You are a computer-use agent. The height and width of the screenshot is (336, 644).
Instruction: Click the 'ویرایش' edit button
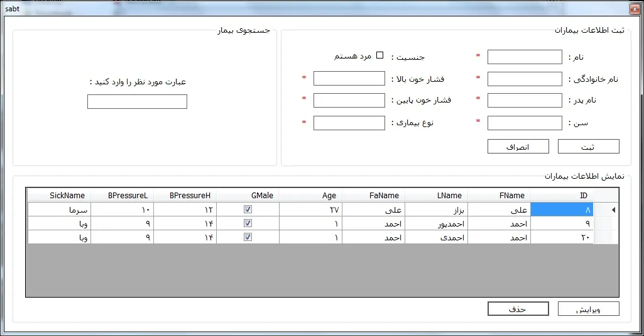(588, 309)
